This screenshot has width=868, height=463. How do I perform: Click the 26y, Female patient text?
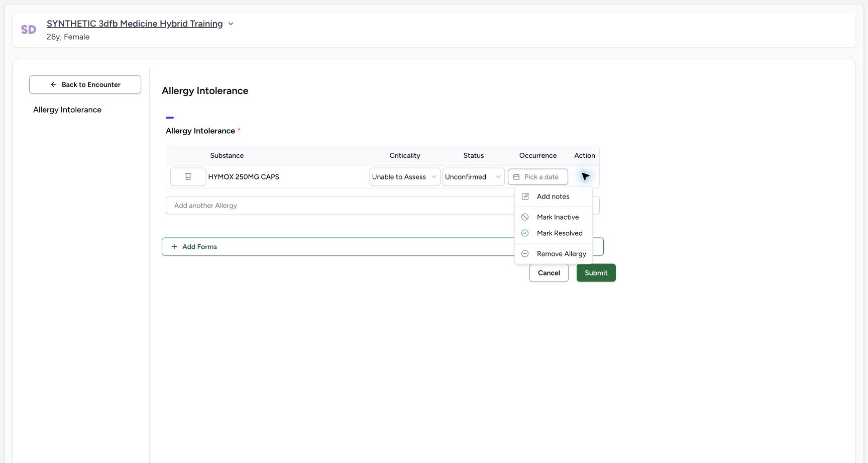(x=68, y=37)
